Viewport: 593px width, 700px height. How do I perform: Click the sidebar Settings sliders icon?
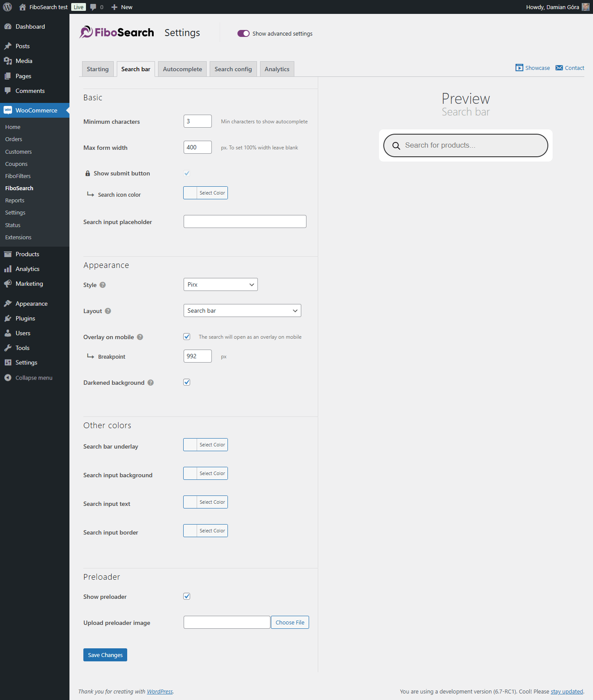pos(8,363)
